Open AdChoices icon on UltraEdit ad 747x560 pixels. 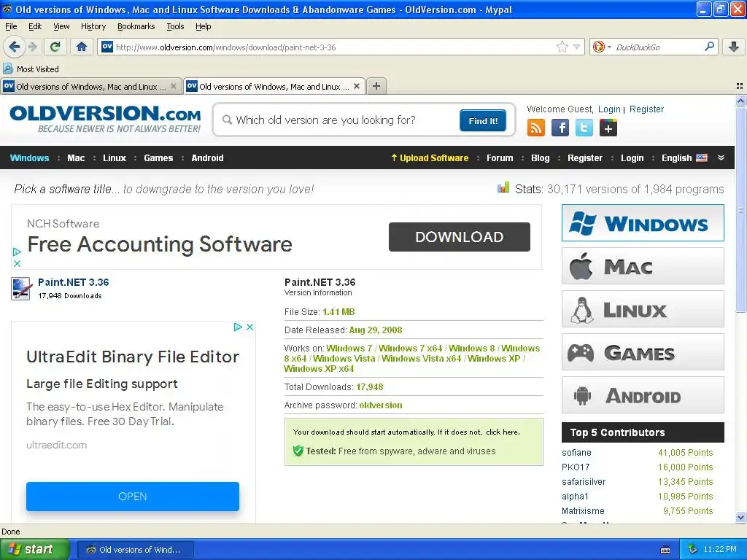(x=238, y=327)
